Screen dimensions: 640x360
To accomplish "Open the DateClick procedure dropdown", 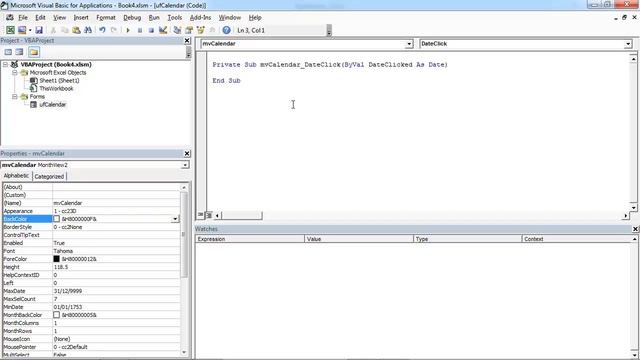I will [x=628, y=44].
